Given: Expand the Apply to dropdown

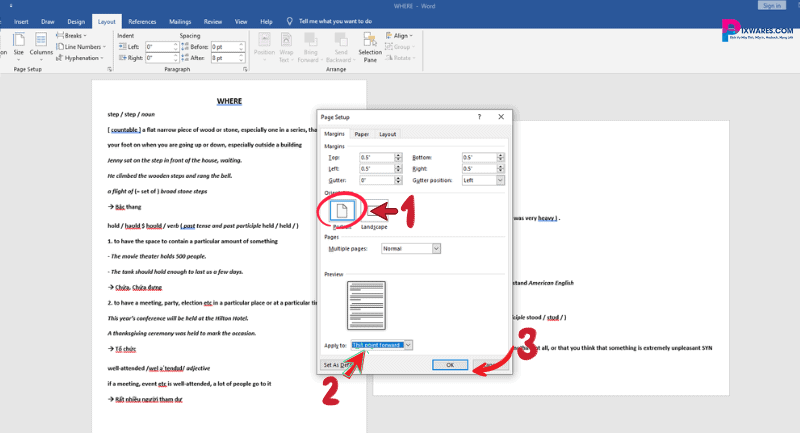Looking at the screenshot, I should pos(408,344).
